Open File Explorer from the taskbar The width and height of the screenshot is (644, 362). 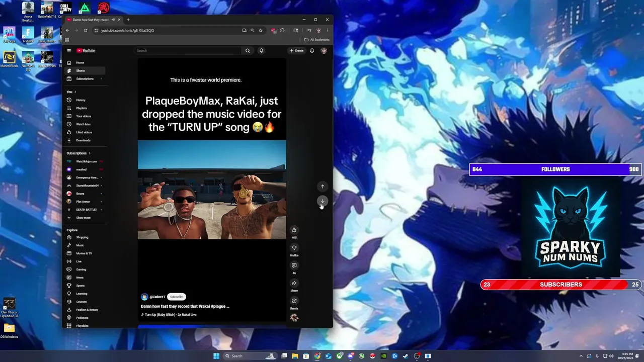coord(295,356)
